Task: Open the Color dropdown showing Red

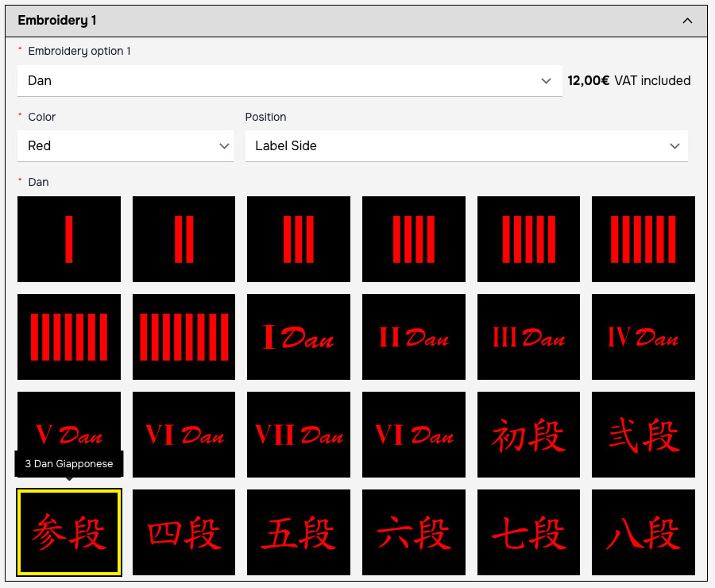Action: click(x=126, y=146)
